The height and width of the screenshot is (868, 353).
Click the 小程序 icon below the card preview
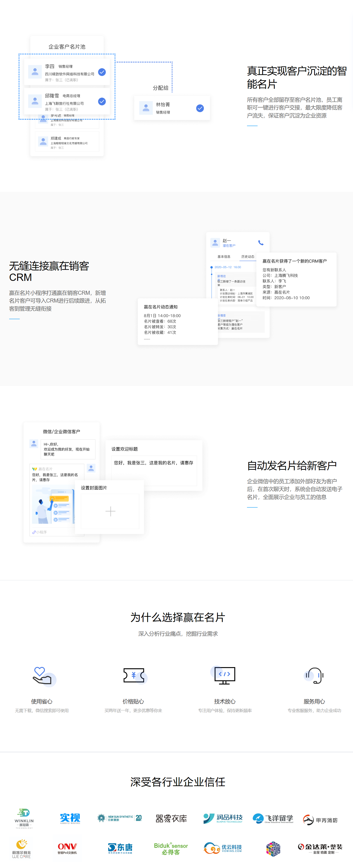pyautogui.click(x=34, y=532)
